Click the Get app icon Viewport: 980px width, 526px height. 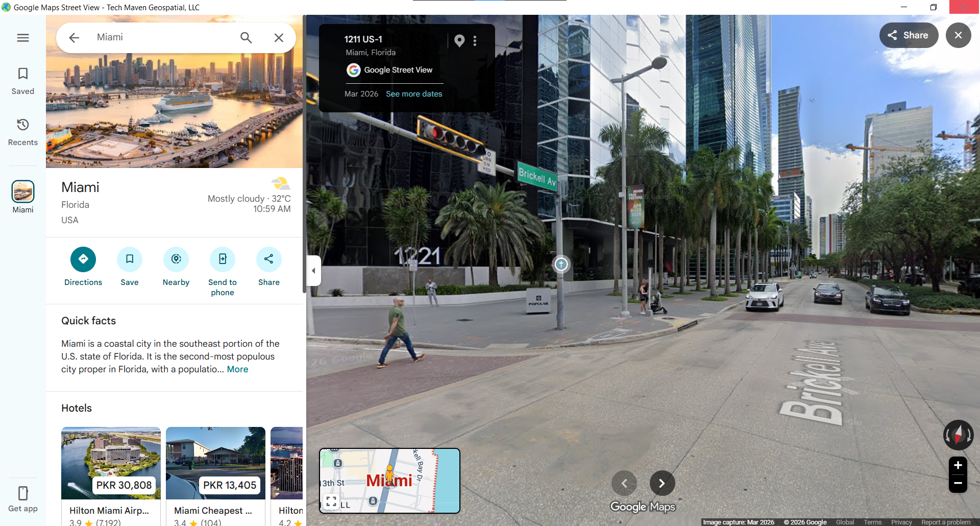click(23, 499)
